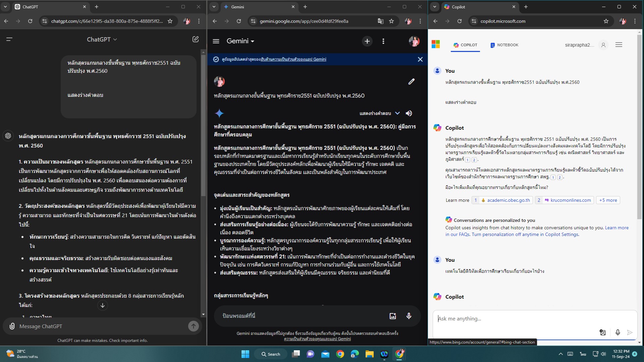This screenshot has width=644, height=362.
Task: Activate the microphone in the Copilot input box
Action: [618, 332]
